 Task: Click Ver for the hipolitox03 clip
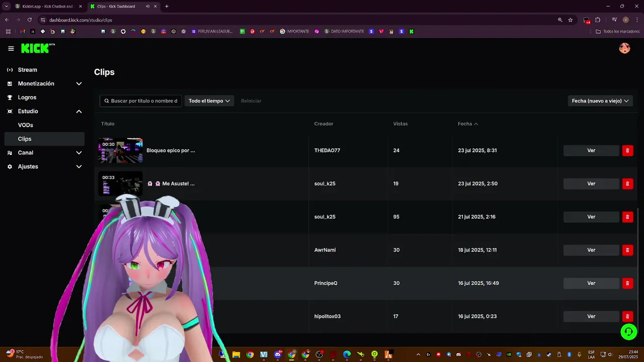click(591, 316)
